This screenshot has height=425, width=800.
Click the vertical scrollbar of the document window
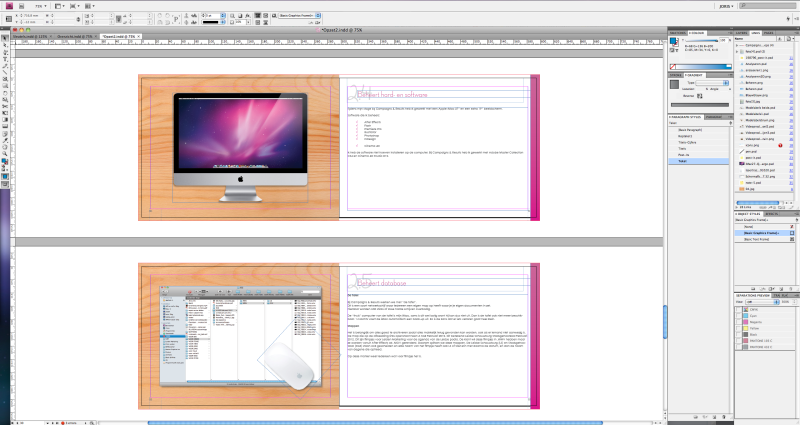665,321
